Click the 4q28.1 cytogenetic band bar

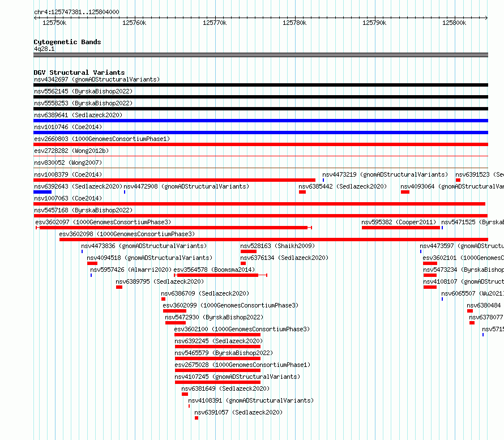coord(260,55)
